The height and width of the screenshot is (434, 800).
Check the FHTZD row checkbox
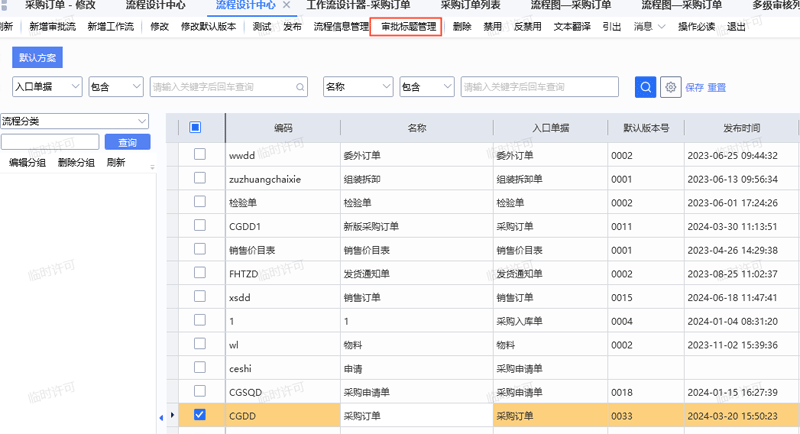200,272
